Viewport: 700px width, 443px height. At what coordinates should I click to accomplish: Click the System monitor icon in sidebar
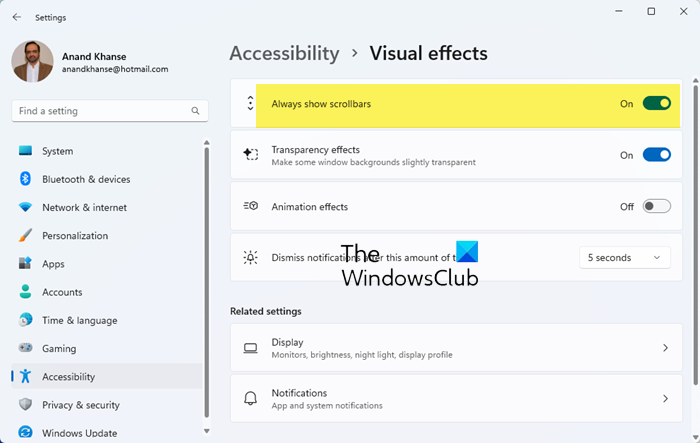[x=25, y=151]
